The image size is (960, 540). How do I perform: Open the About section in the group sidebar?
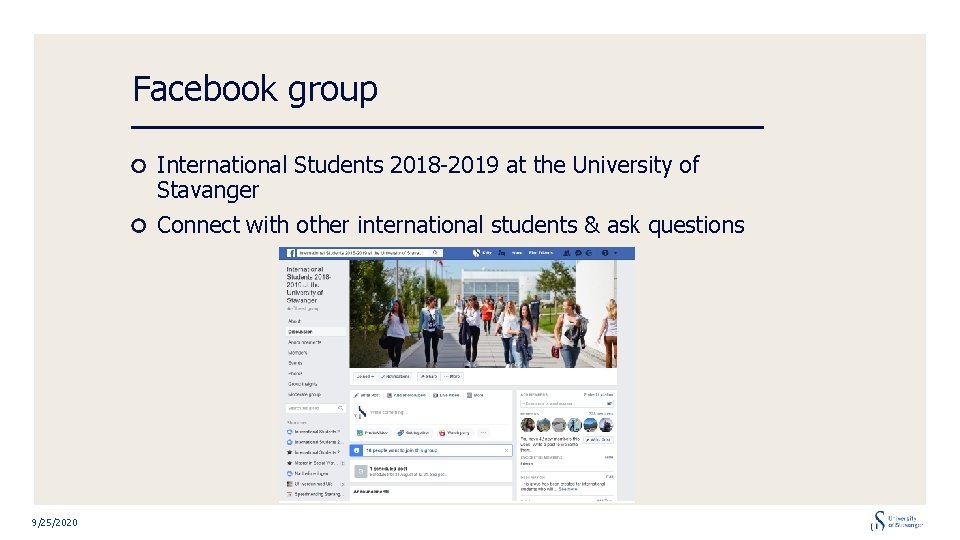(x=294, y=321)
